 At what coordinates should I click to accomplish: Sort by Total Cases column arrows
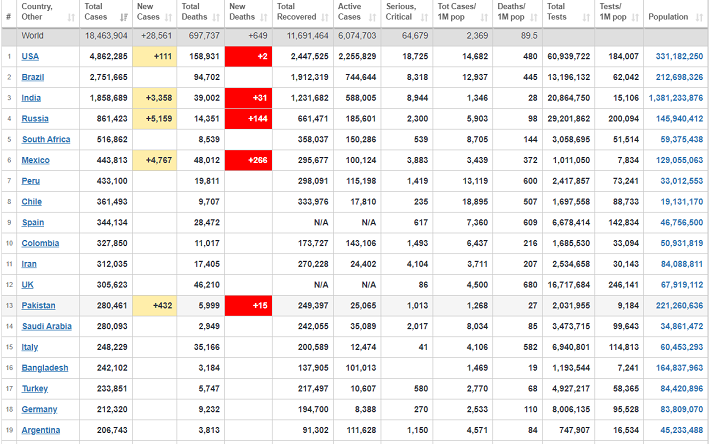coord(124,18)
